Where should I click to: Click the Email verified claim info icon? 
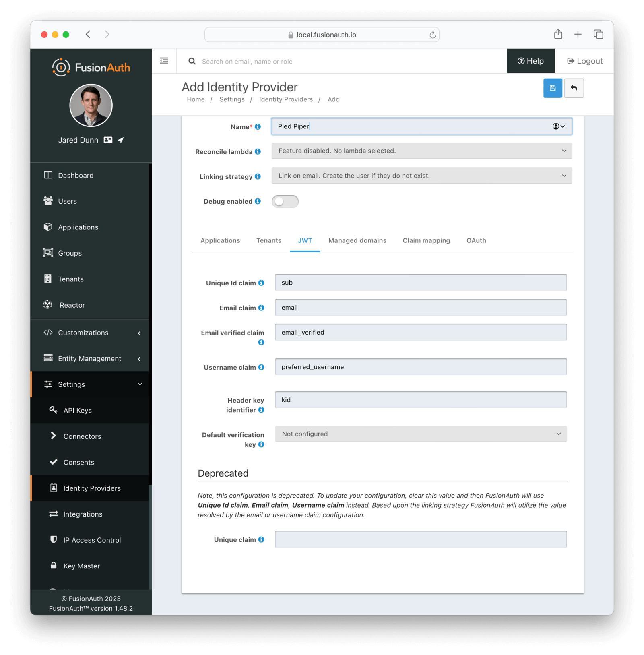261,343
